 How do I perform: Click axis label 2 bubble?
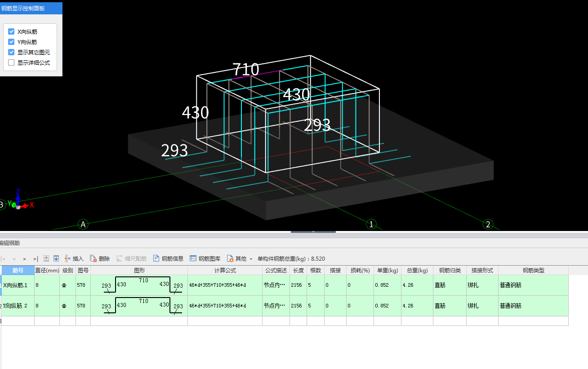pos(488,224)
